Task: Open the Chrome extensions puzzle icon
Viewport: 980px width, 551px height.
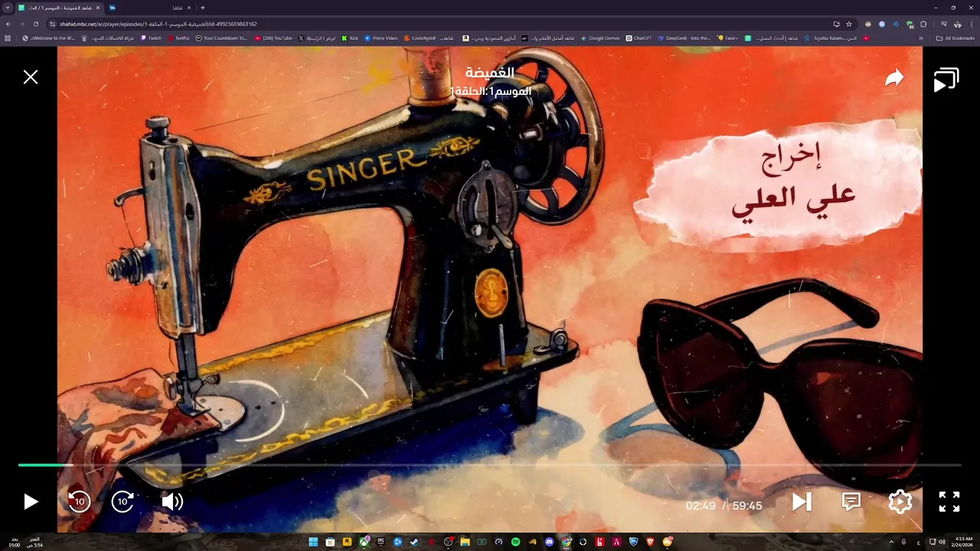Action: (x=923, y=24)
